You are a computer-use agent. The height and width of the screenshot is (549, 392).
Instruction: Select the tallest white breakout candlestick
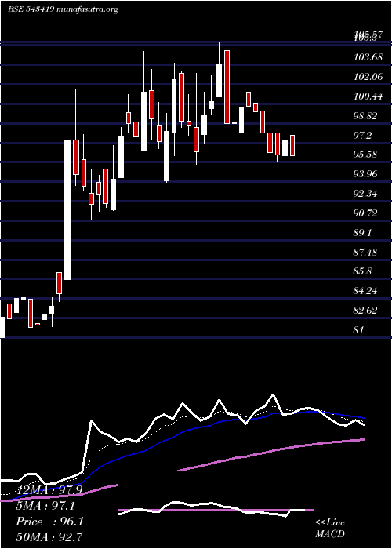(67, 209)
